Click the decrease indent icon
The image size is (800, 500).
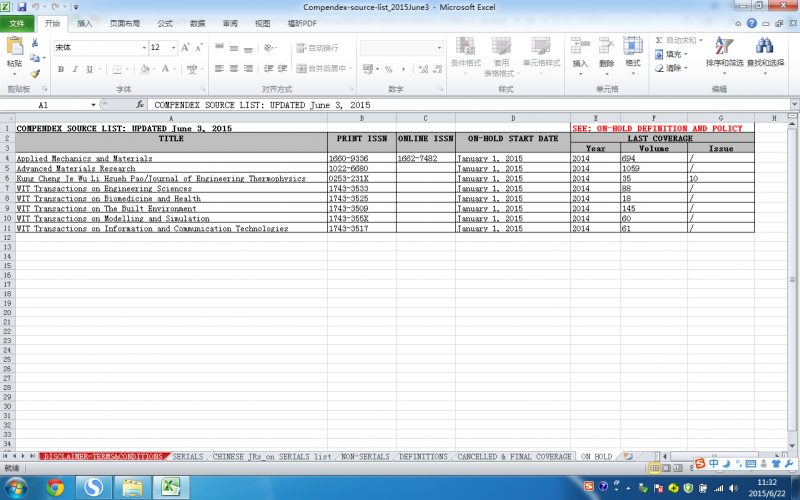click(268, 68)
